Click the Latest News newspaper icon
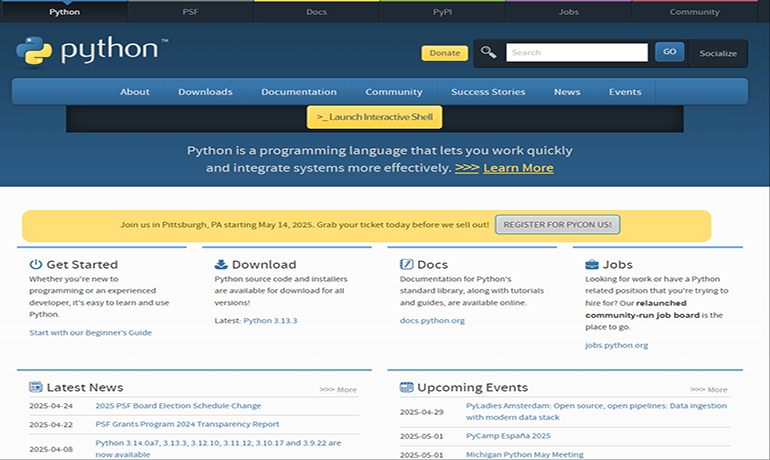The height and width of the screenshot is (460, 770). [36, 387]
